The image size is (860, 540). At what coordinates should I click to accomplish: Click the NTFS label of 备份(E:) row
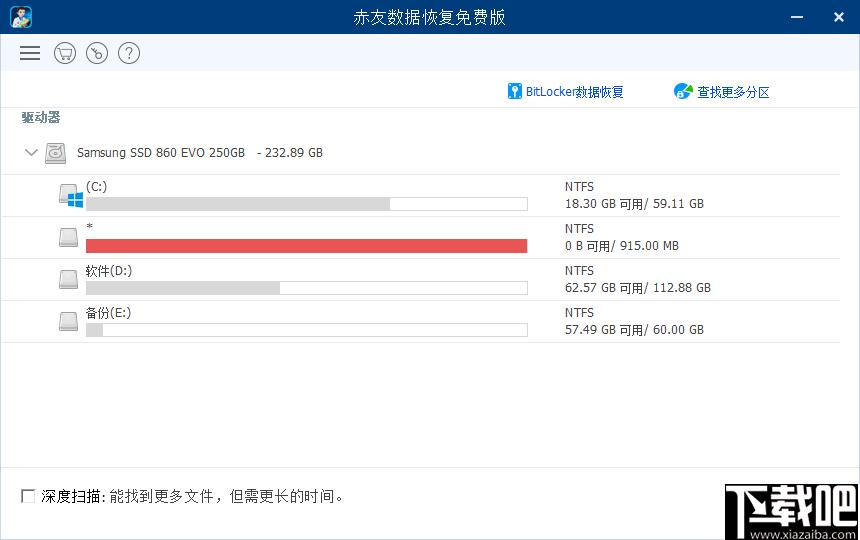[x=579, y=313]
